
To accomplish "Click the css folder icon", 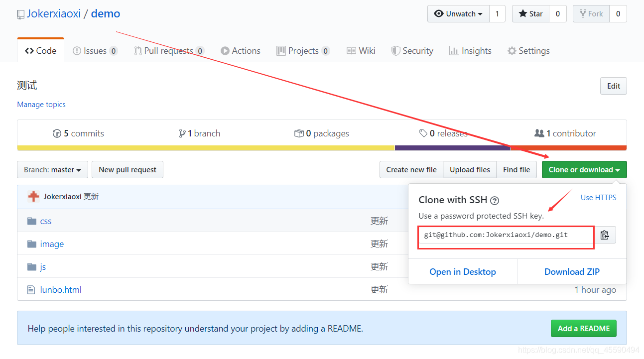I will 32,221.
